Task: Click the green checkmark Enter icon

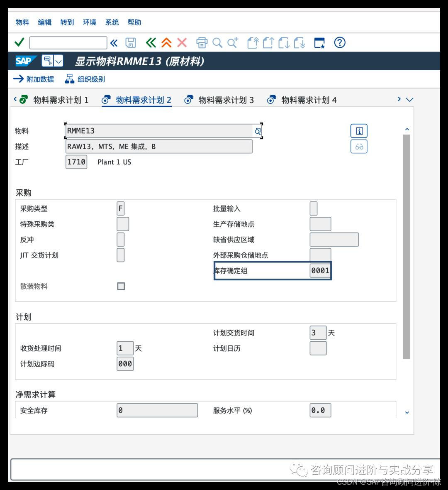Action: 19,42
